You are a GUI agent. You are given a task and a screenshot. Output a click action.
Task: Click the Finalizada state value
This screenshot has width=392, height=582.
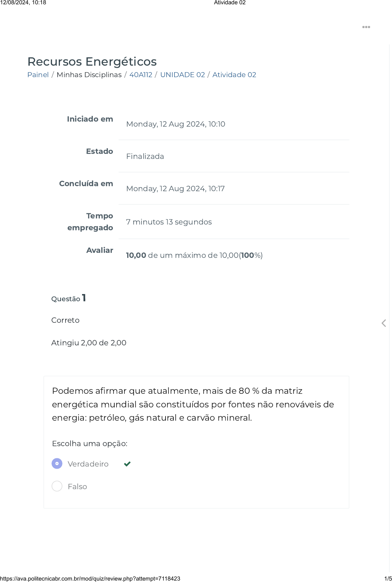click(145, 156)
